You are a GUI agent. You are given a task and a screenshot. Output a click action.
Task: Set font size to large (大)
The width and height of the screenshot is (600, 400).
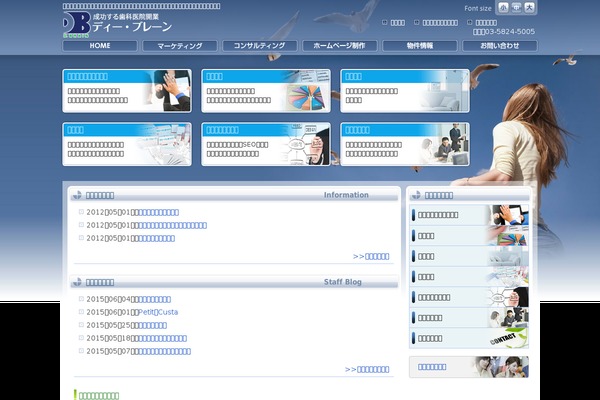point(529,8)
